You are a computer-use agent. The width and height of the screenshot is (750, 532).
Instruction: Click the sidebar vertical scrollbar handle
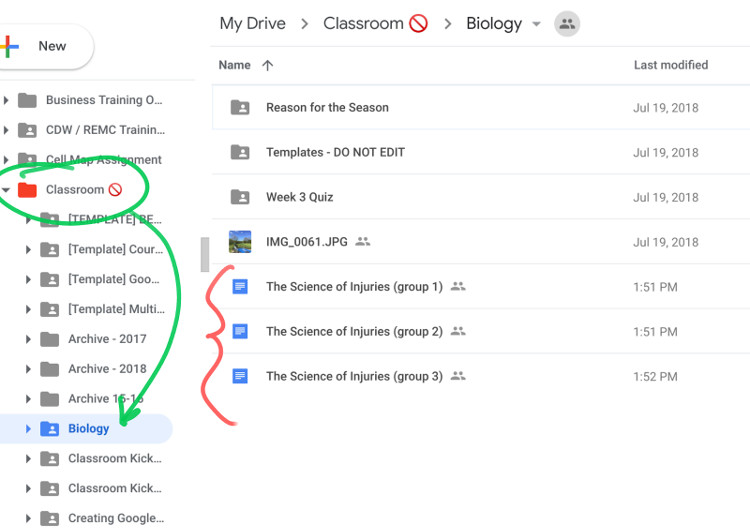point(205,254)
